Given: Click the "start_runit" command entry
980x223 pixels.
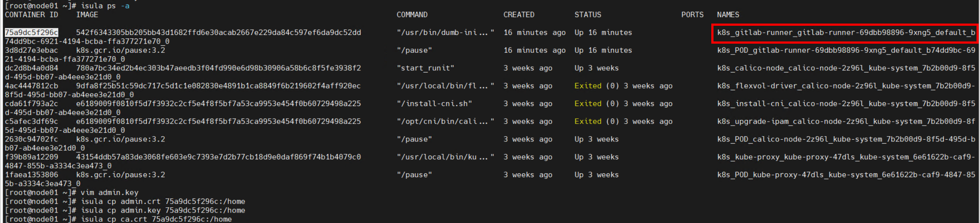Looking at the screenshot, I should 425,68.
